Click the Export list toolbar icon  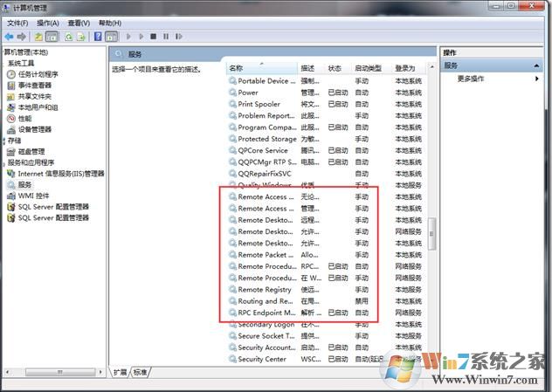click(x=81, y=37)
